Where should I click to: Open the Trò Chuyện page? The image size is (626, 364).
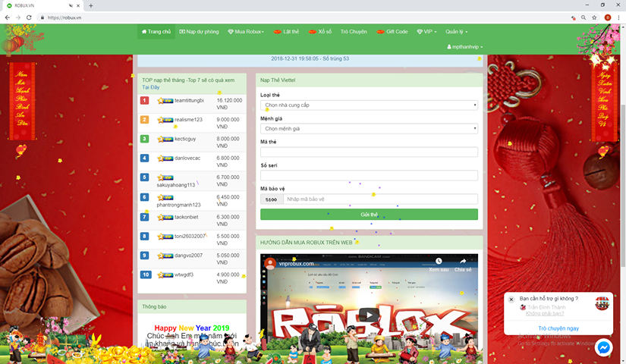coord(354,32)
